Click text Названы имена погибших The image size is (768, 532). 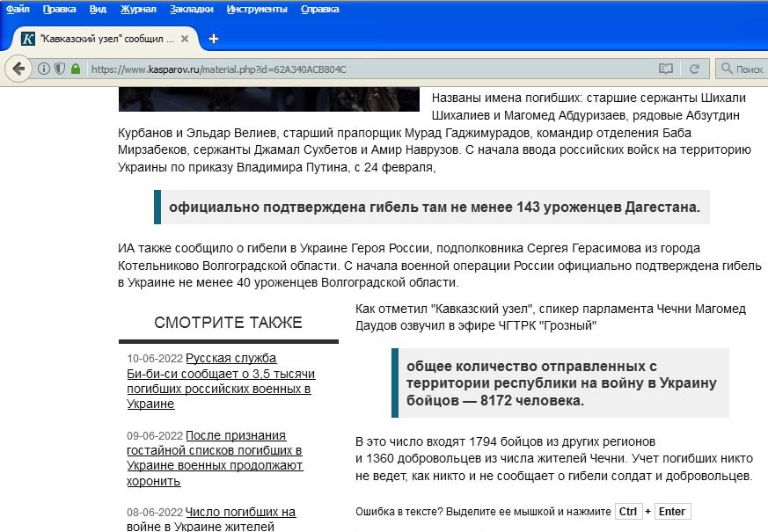pos(507,98)
